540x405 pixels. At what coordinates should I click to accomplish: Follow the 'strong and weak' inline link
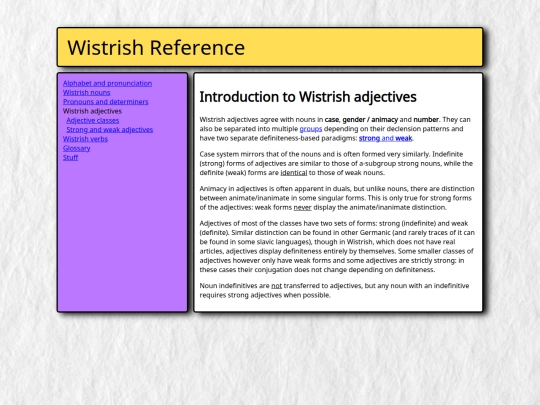pos(385,138)
